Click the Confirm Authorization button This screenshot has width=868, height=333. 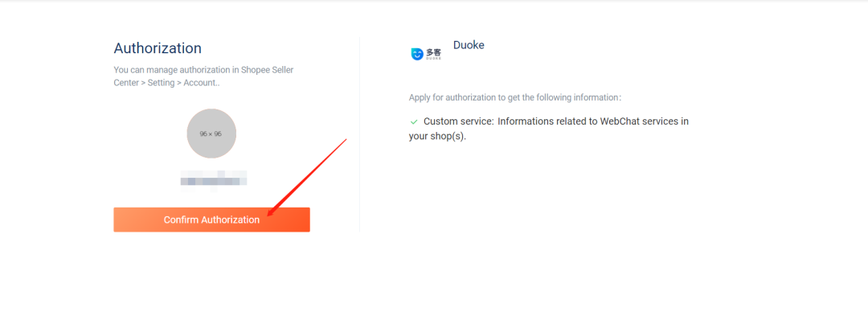(211, 220)
